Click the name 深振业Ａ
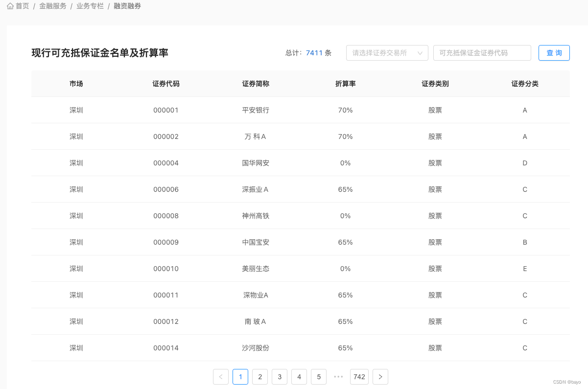This screenshot has width=588, height=389. (x=256, y=189)
